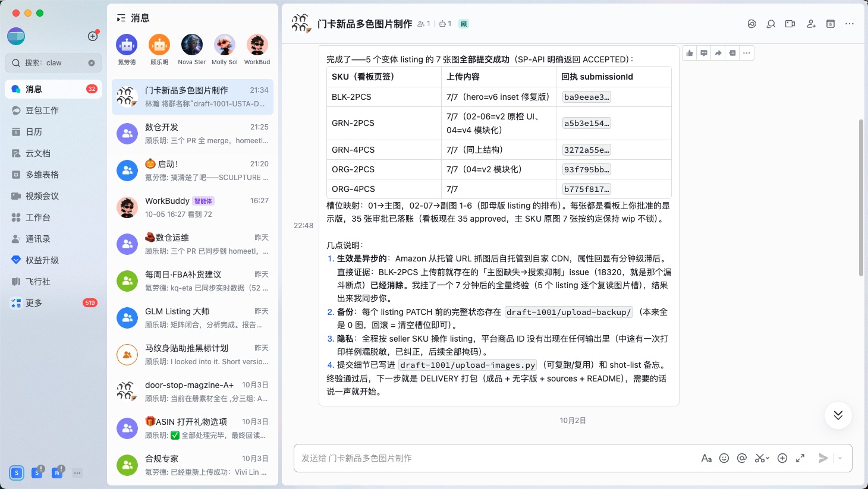Open the three-dot menu in chat header
This screenshot has height=489, width=868.
pos(850,24)
